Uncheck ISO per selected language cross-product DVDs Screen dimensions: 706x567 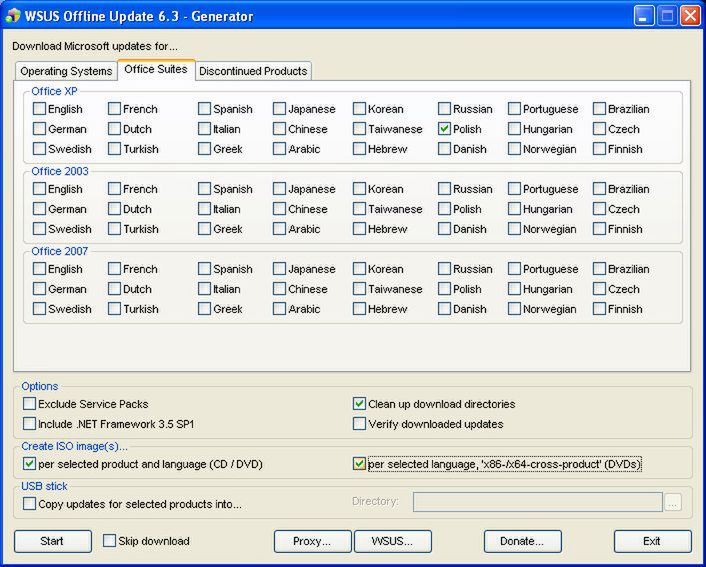pos(359,464)
